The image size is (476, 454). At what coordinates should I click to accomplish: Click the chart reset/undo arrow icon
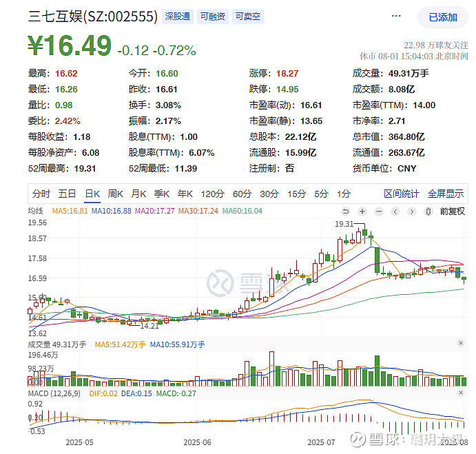(x=346, y=211)
